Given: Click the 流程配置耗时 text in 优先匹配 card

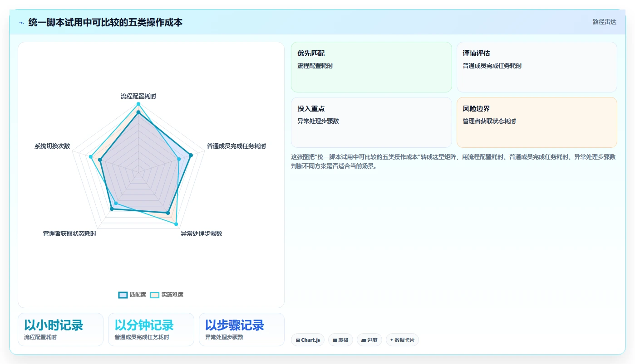Looking at the screenshot, I should click(x=315, y=66).
